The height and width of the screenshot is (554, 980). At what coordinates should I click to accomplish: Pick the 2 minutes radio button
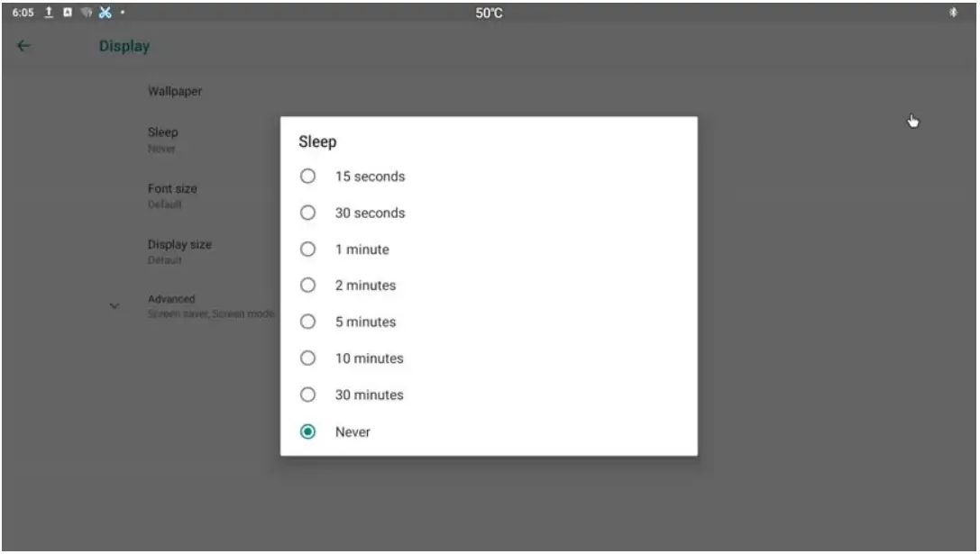(307, 286)
